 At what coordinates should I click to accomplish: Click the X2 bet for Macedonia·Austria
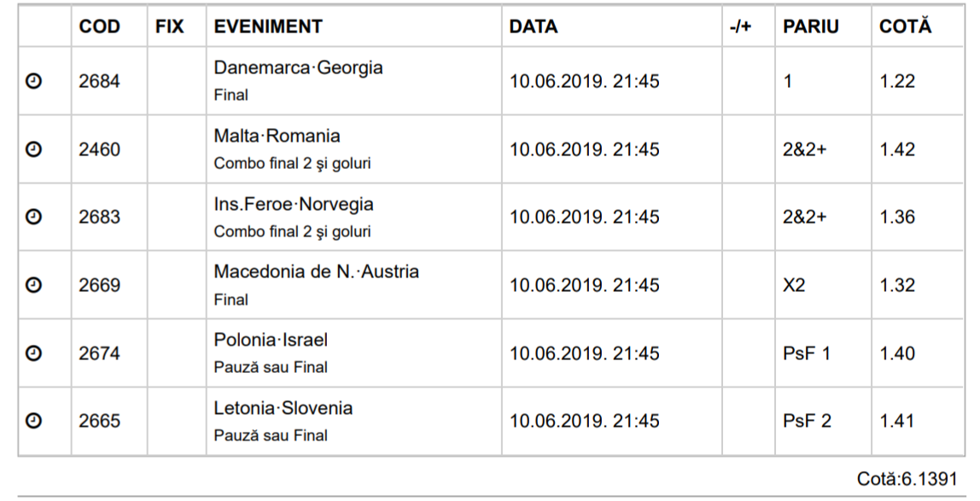(794, 285)
